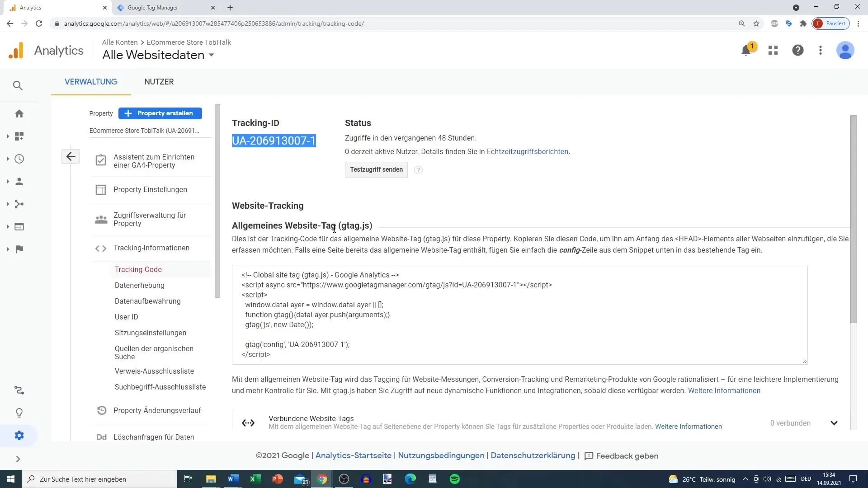This screenshot has height=488, width=868.
Task: Click the back arrow in the property column
Action: pyautogui.click(x=71, y=156)
